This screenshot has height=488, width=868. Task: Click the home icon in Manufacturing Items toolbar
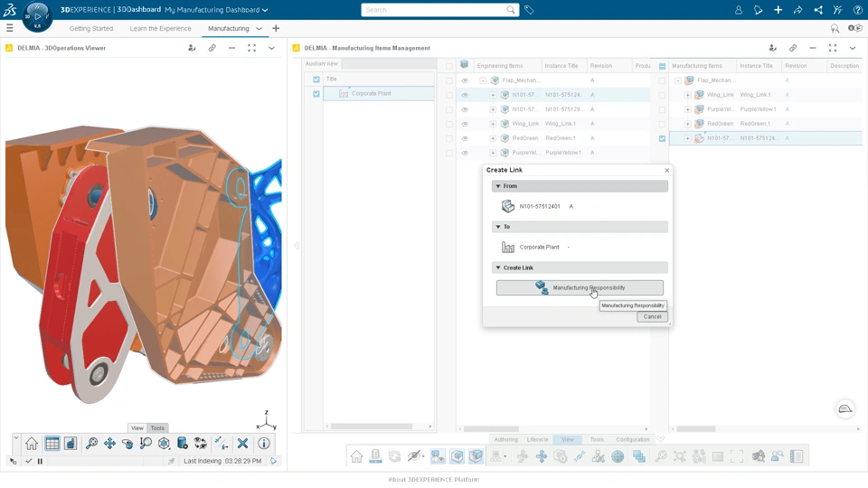tap(356, 456)
